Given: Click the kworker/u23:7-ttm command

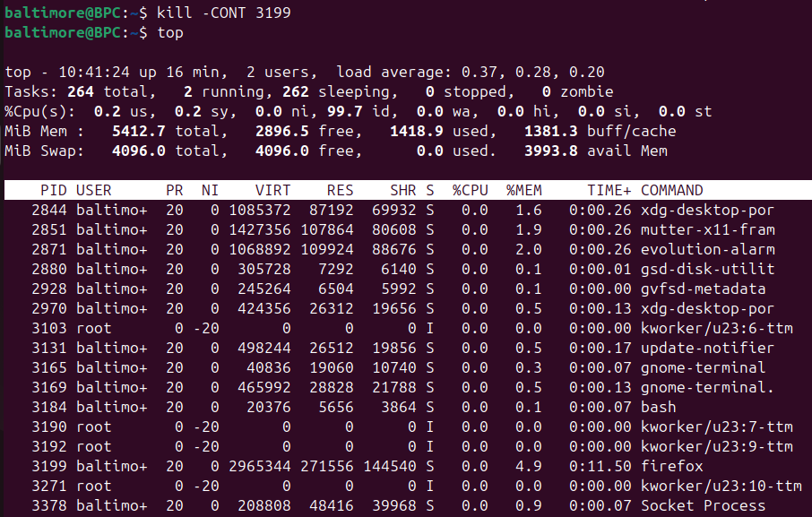Looking at the screenshot, I should pos(717,427).
